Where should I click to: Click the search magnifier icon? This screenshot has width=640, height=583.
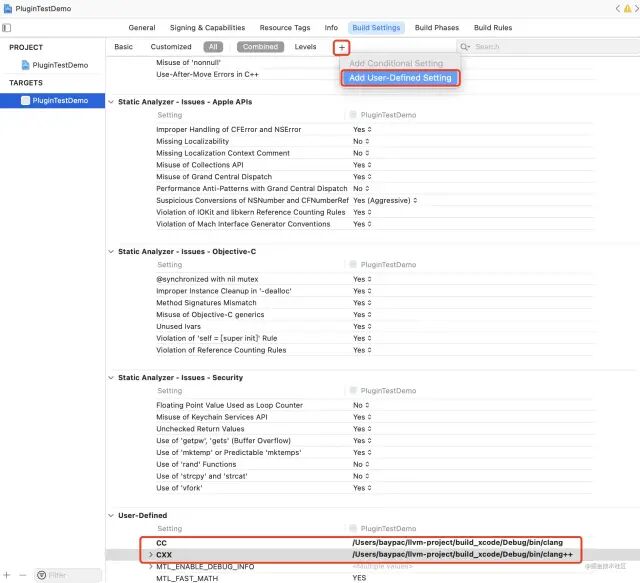[x=464, y=47]
